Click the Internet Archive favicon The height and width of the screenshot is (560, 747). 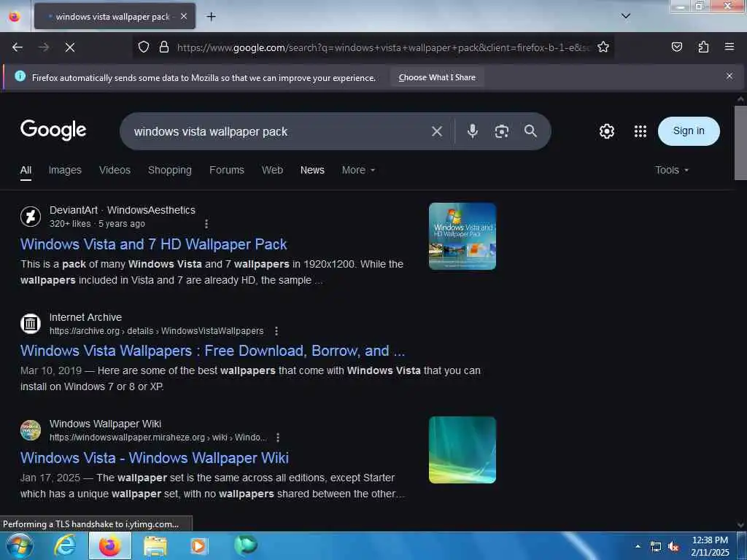point(31,323)
